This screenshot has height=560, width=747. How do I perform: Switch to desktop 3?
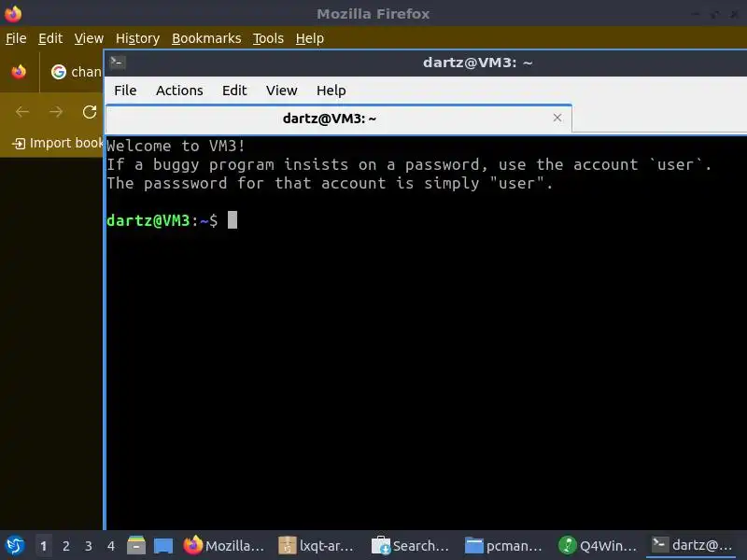(88, 546)
